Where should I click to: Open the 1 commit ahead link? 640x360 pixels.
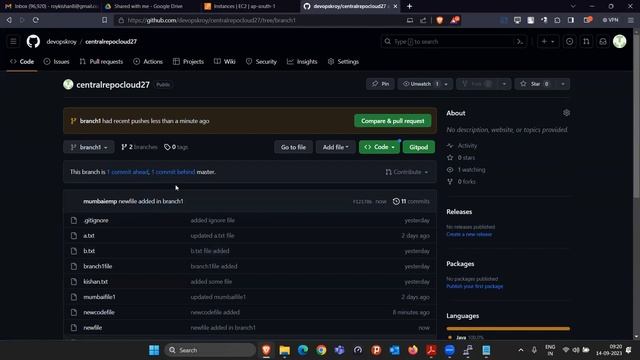point(128,172)
